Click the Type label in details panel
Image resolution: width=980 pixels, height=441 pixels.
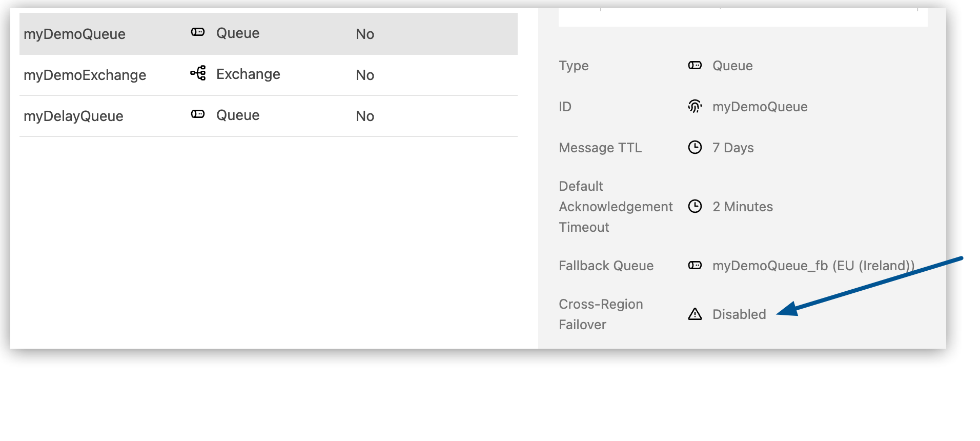[574, 66]
